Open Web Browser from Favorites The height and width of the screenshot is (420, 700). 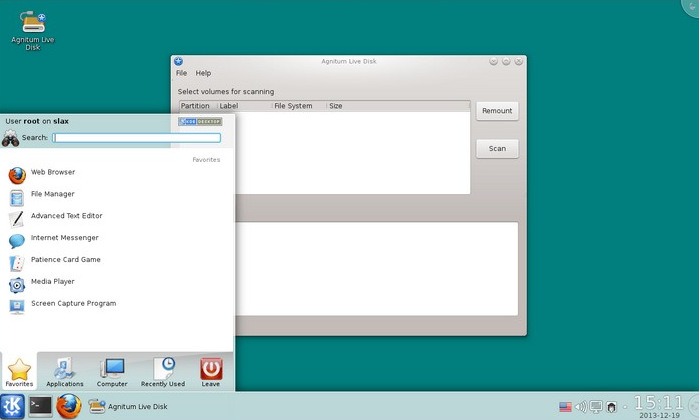pyautogui.click(x=116, y=175)
